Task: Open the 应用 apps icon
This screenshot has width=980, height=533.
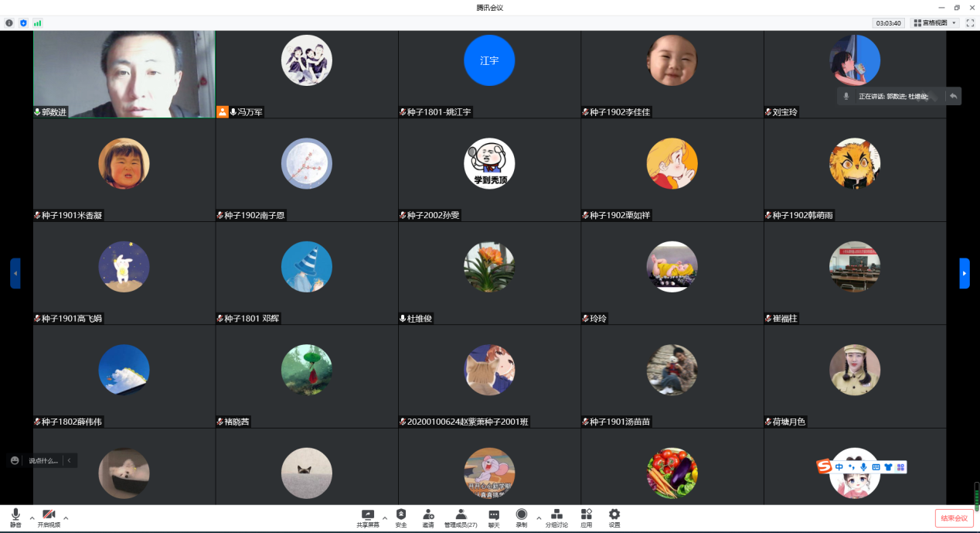Action: pyautogui.click(x=587, y=518)
